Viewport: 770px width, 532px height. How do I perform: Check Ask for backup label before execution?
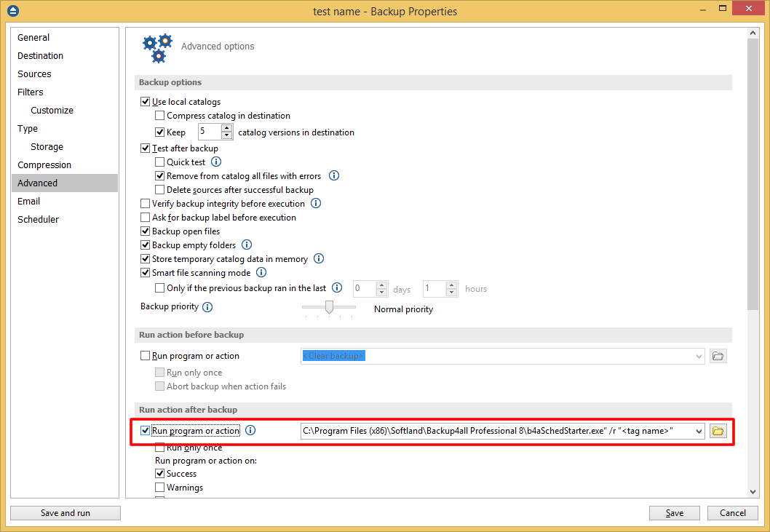[146, 217]
